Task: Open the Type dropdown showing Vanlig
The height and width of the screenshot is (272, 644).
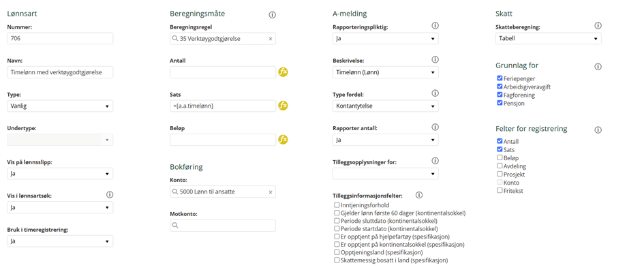Action: point(60,106)
